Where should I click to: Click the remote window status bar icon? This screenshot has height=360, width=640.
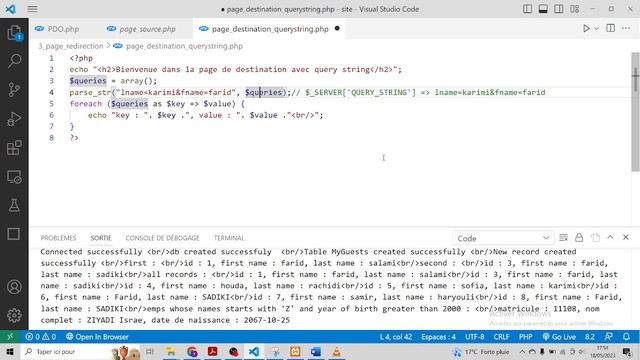10,337
